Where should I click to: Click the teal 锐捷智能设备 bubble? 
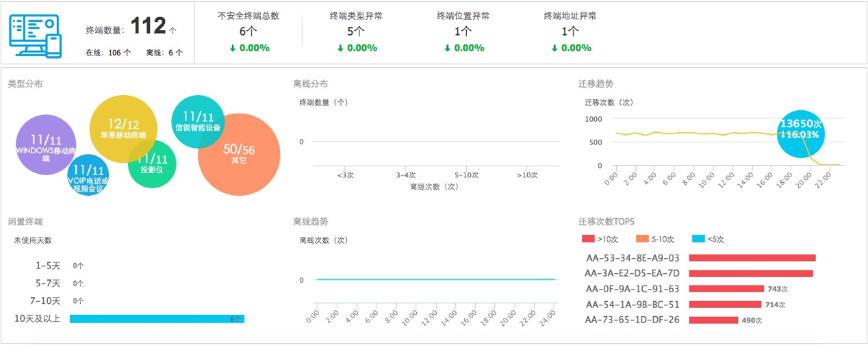(198, 120)
